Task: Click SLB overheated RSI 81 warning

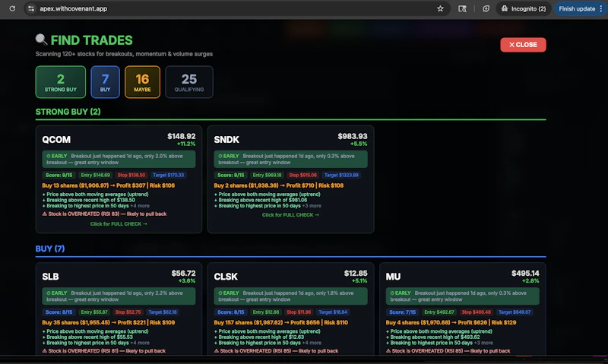Action: coord(104,351)
